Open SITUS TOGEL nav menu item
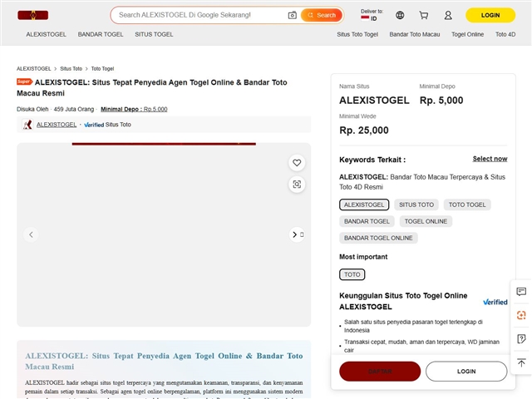This screenshot has height=399, width=532. [154, 34]
